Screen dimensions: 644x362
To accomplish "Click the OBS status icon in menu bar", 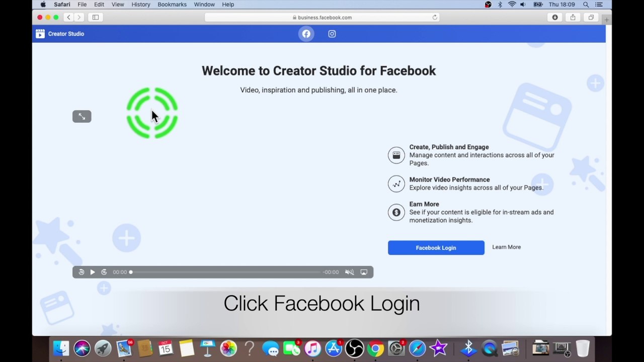I will pyautogui.click(x=488, y=5).
